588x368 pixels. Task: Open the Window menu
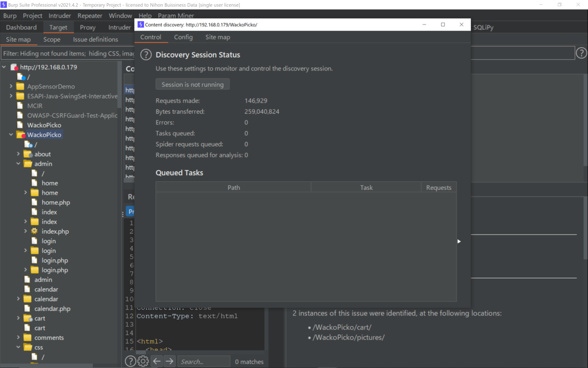[120, 16]
